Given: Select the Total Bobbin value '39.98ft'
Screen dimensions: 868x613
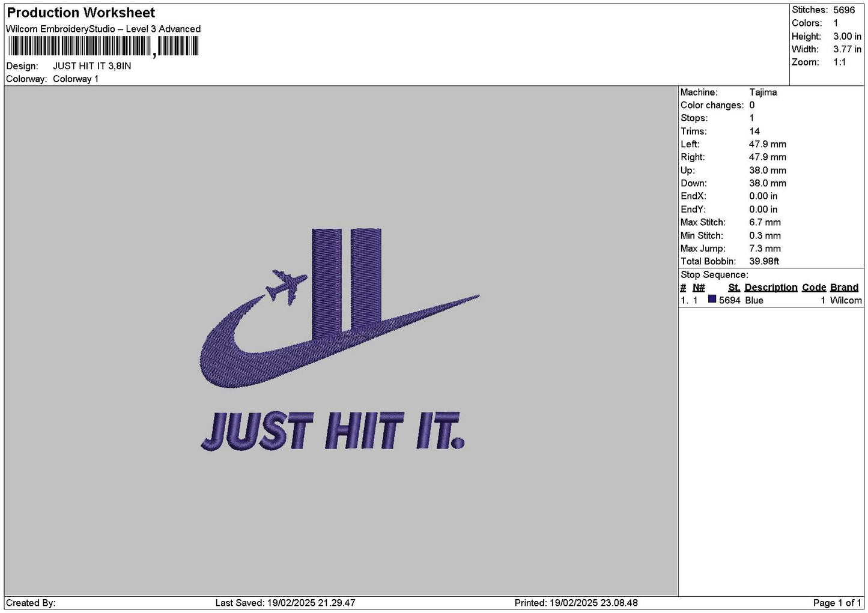Looking at the screenshot, I should coord(764,262).
